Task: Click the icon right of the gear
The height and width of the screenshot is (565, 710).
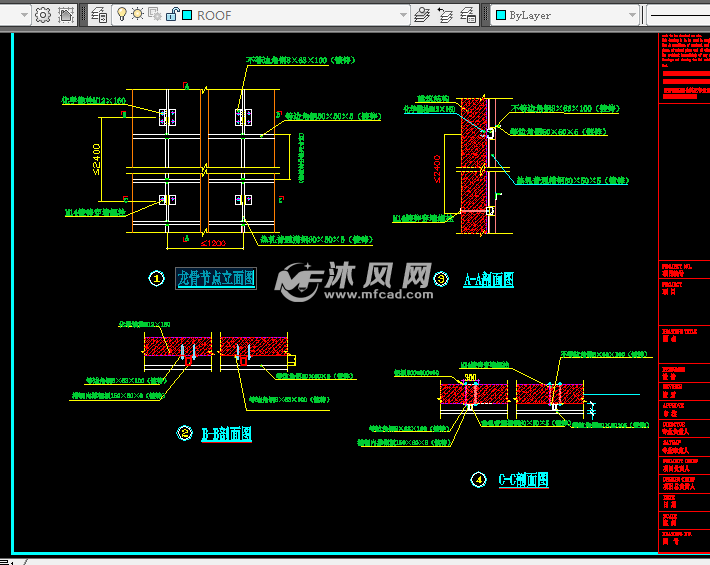Action: 66,15
